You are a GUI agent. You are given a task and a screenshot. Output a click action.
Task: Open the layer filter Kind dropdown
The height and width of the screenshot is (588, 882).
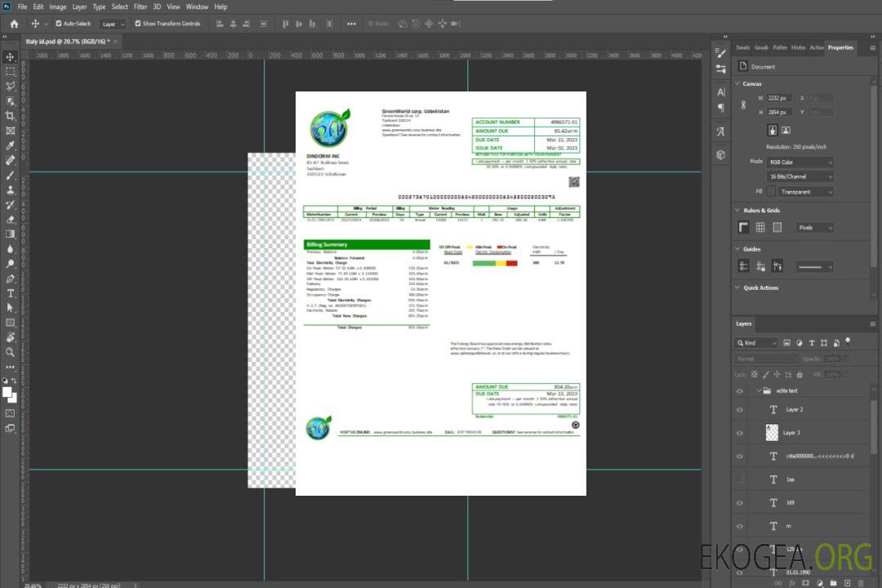[x=756, y=343]
